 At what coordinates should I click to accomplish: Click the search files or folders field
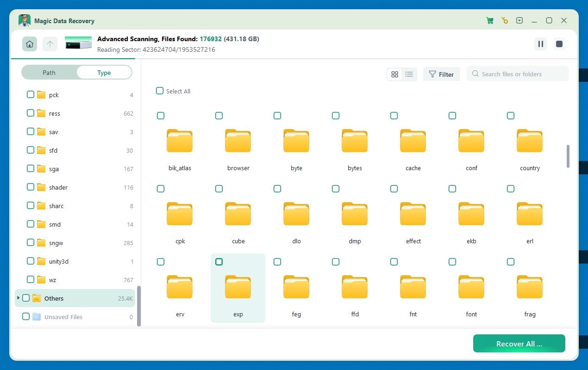[517, 74]
